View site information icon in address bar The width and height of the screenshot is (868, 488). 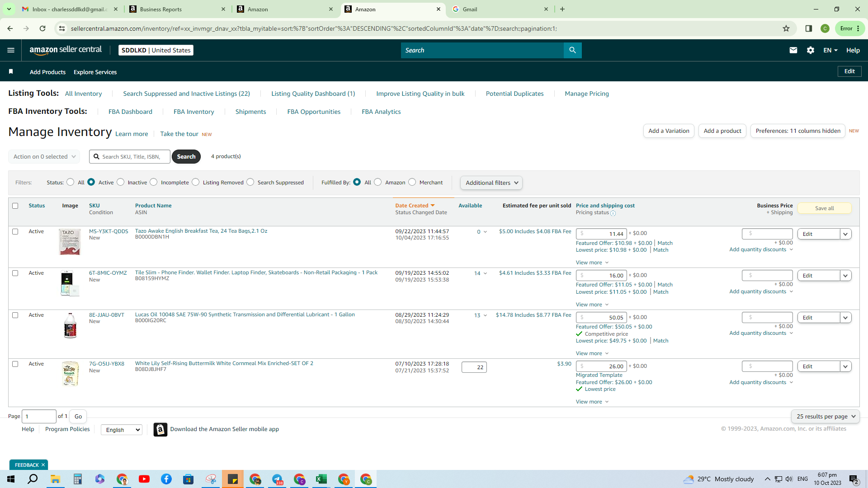pos(62,28)
